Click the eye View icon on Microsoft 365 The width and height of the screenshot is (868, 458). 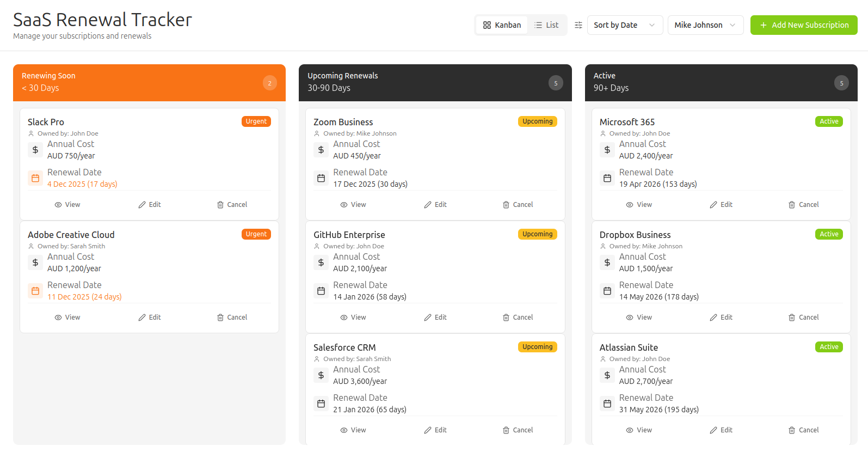coord(630,205)
